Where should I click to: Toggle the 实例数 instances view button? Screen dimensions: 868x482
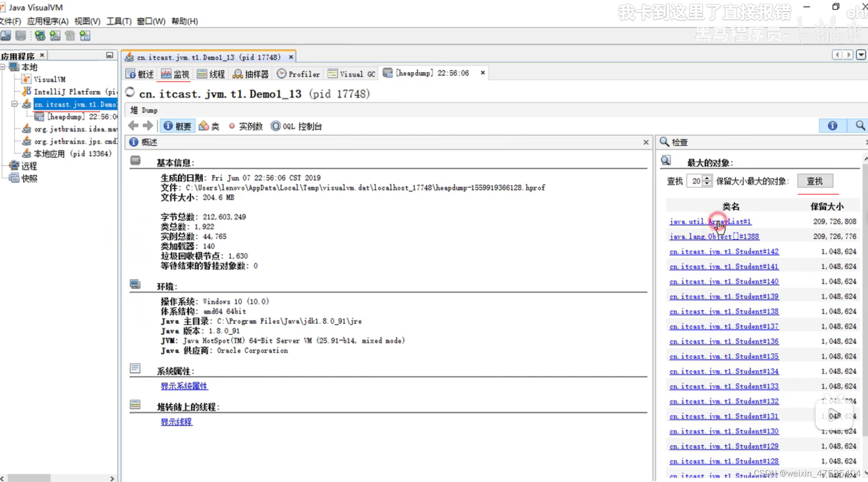coord(245,126)
